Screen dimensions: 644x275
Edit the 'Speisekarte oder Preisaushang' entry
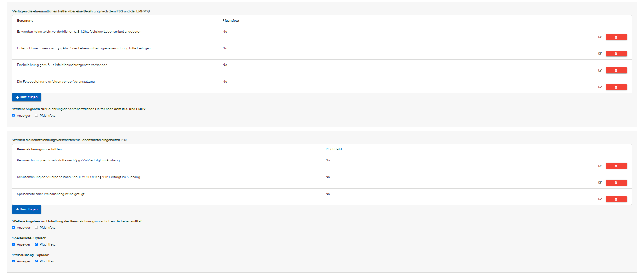[x=600, y=199]
